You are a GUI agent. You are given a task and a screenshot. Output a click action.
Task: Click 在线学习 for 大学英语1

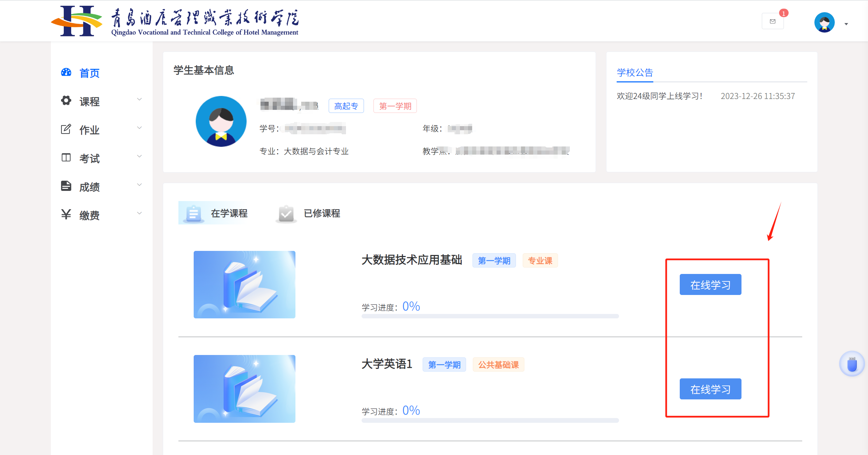coord(710,389)
